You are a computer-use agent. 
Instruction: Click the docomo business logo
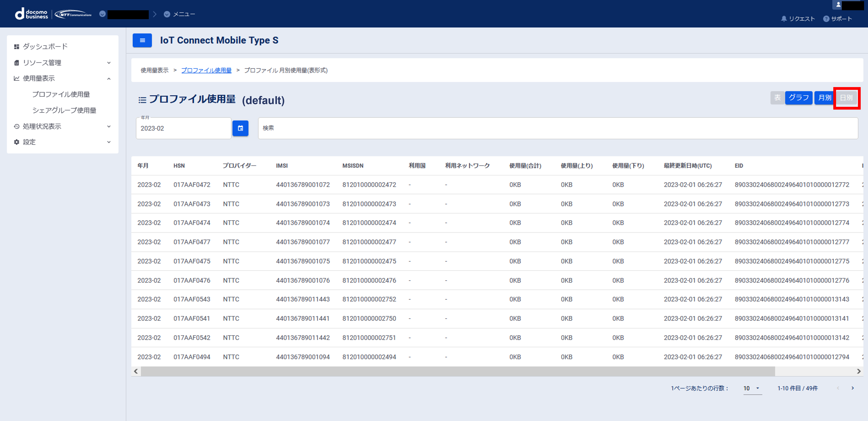32,14
